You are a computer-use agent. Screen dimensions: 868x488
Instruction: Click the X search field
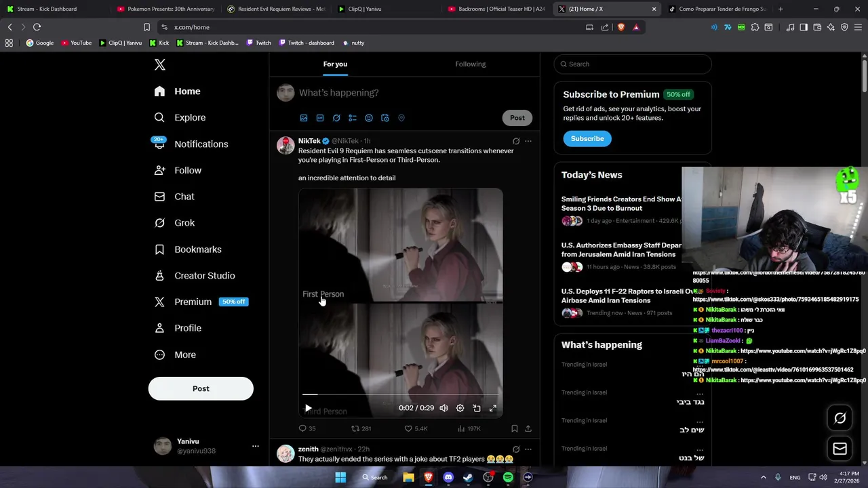(x=633, y=64)
